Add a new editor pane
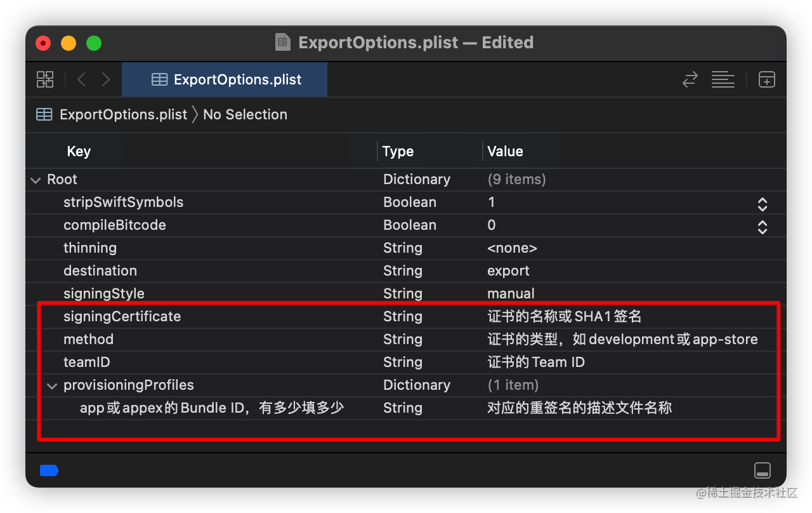The image size is (812, 513). coord(767,79)
